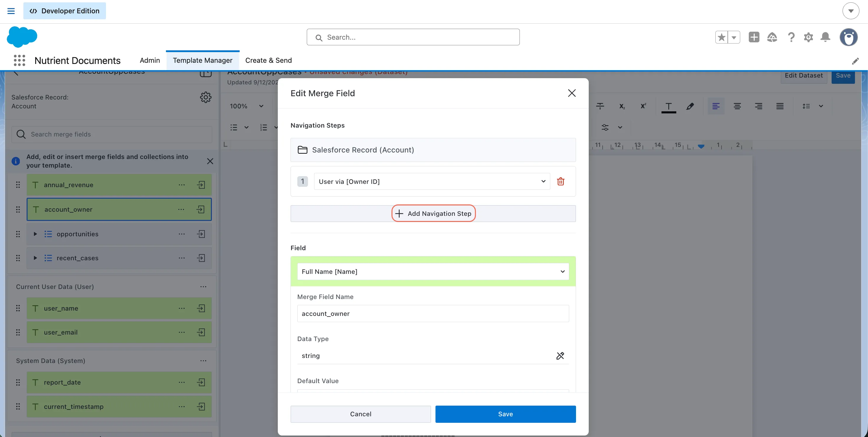Open the highlighter tool
Screen dimensions: 868x437
[690, 106]
